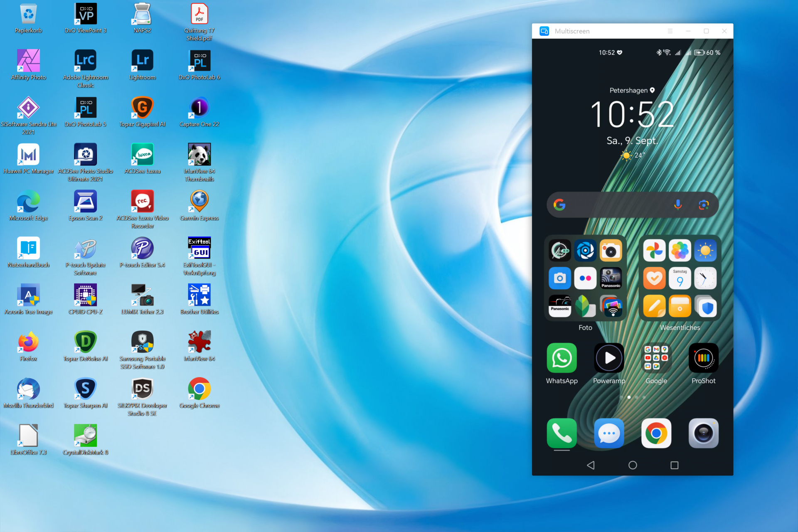Launch ExifToolGUI Verknüpfung icon

pyautogui.click(x=199, y=249)
